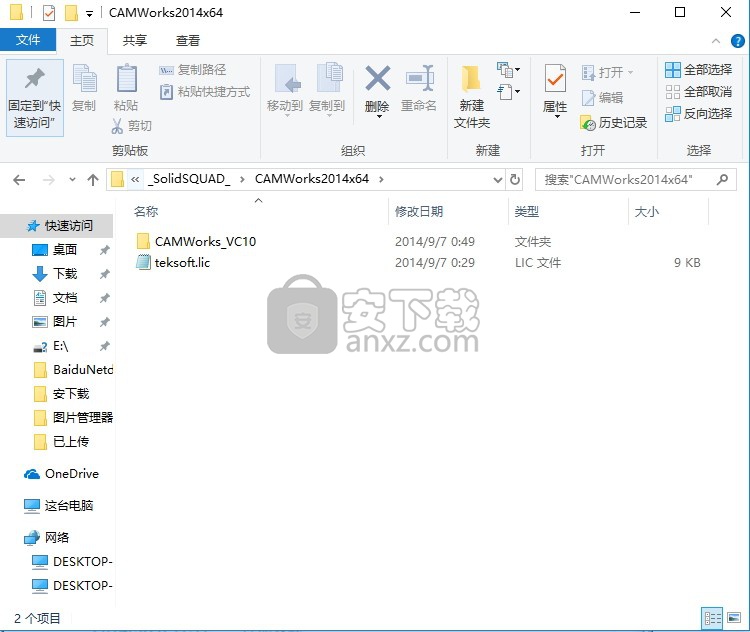
Task: Switch to the 共享 ribbon tab
Action: [134, 41]
